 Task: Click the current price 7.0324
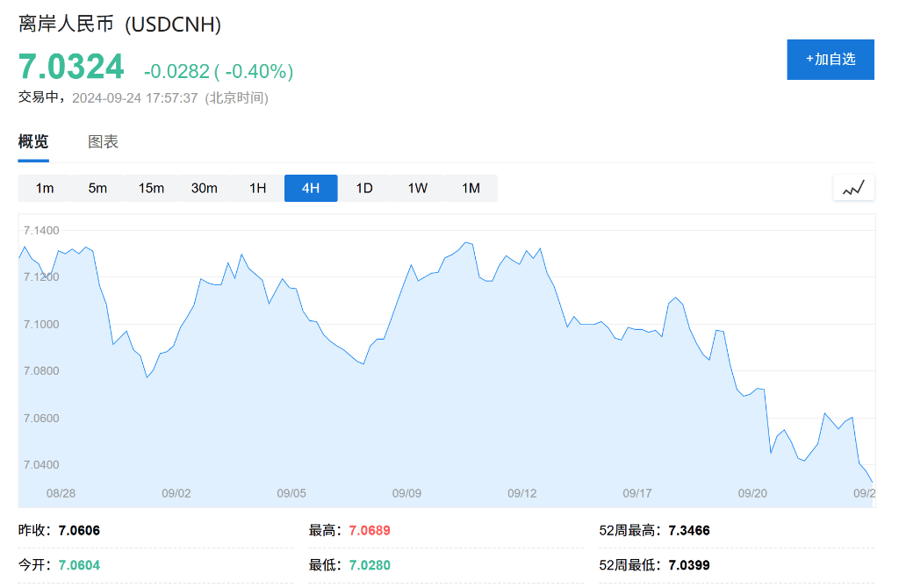(x=71, y=68)
